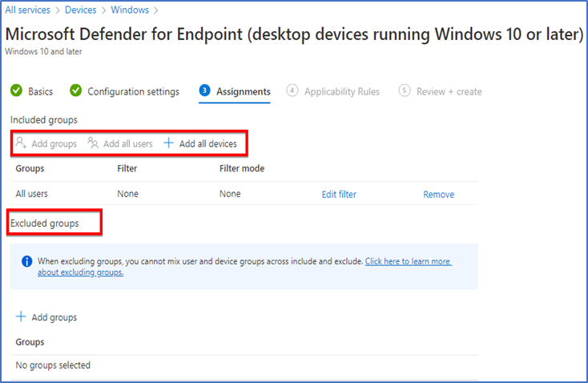Navigate to Devices breadcrumb
Image resolution: width=588 pixels, height=383 pixels.
pos(81,10)
